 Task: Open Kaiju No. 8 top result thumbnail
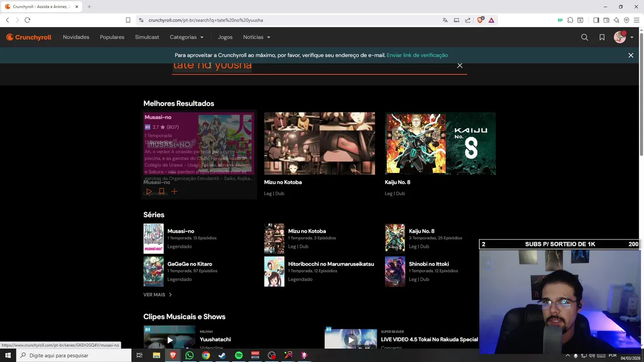point(440,143)
